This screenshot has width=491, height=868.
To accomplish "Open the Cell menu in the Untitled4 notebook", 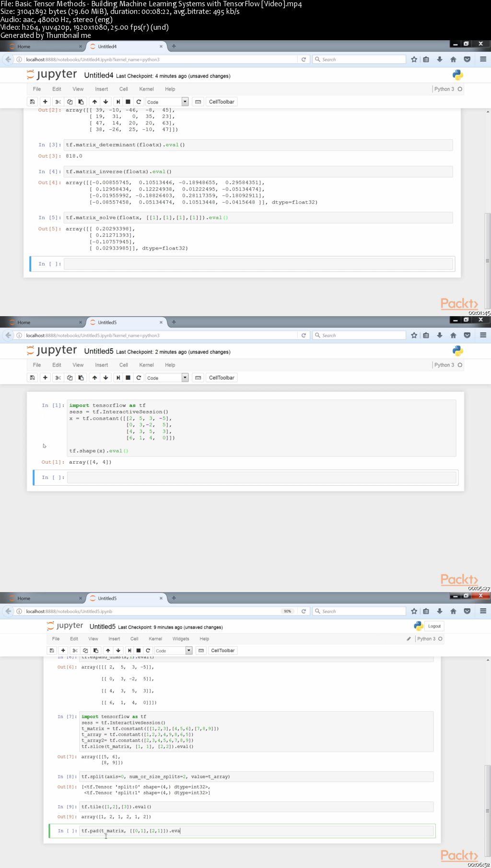I will point(124,89).
